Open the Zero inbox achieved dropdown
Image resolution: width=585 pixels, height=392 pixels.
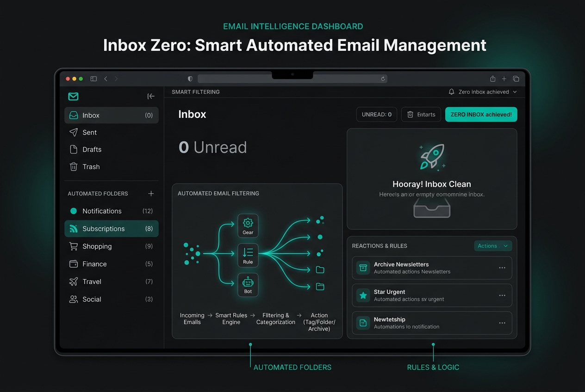(x=483, y=92)
